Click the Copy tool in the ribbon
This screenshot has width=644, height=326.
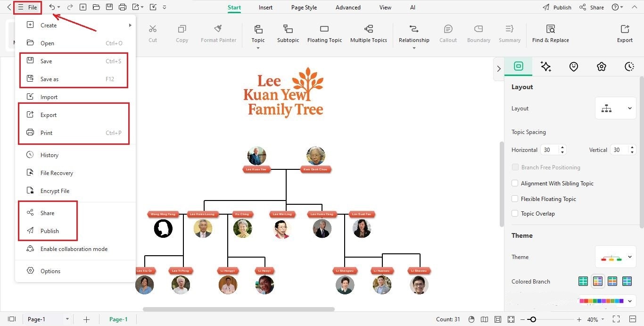(x=182, y=33)
